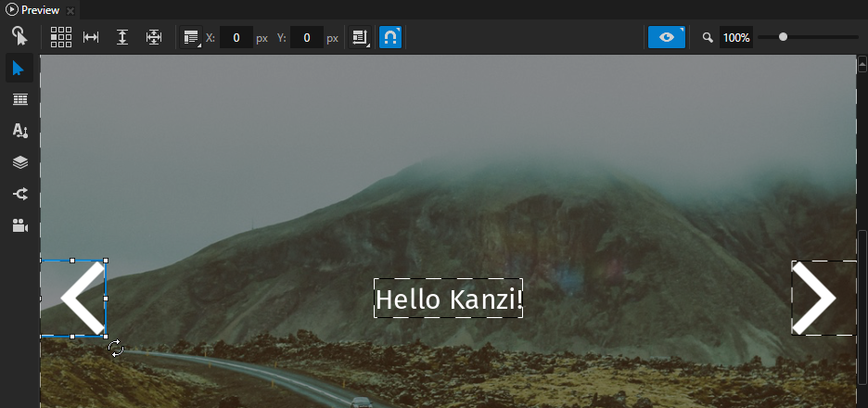The image size is (868, 408).
Task: Select the trajectory/path tool in sidebar
Action: (19, 194)
